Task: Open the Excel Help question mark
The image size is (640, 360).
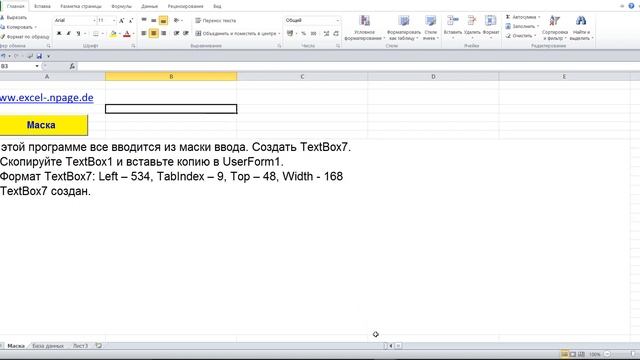Action: pyautogui.click(x=631, y=6)
